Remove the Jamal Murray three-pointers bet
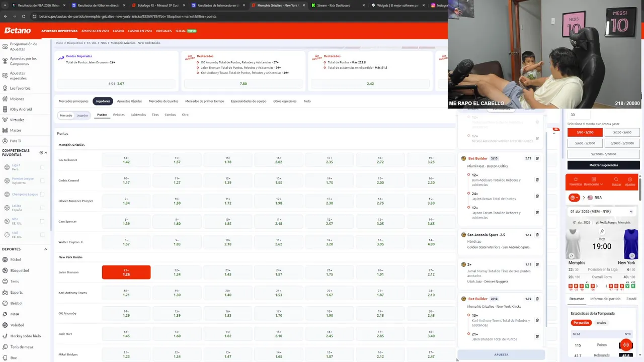This screenshot has height=362, width=644. click(x=537, y=264)
